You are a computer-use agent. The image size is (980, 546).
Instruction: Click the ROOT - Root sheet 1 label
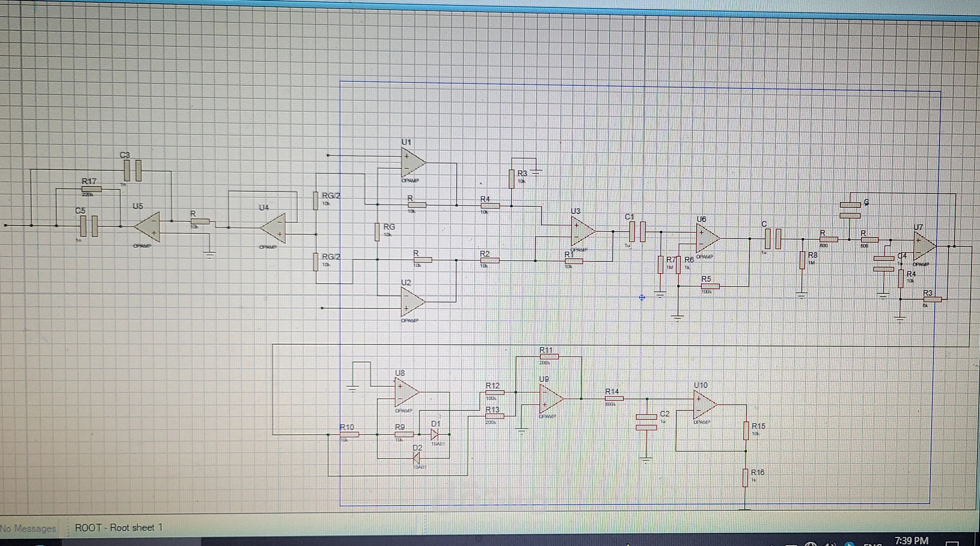(119, 528)
